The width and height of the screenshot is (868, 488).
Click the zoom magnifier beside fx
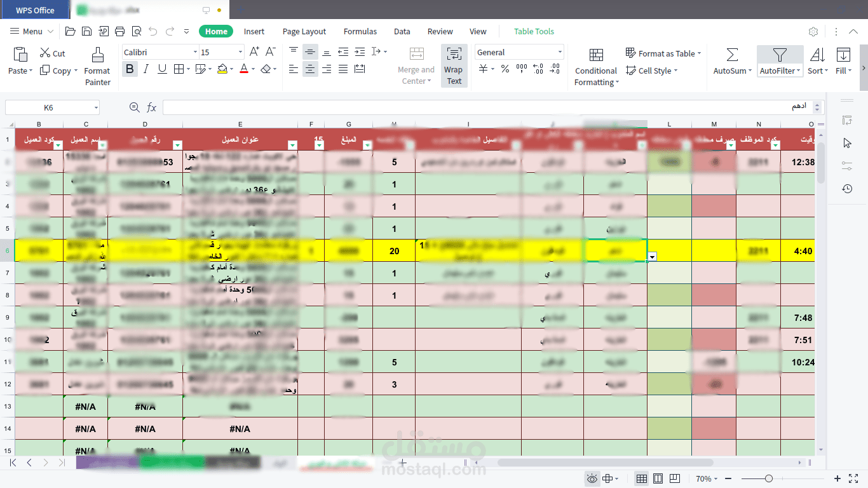(134, 107)
